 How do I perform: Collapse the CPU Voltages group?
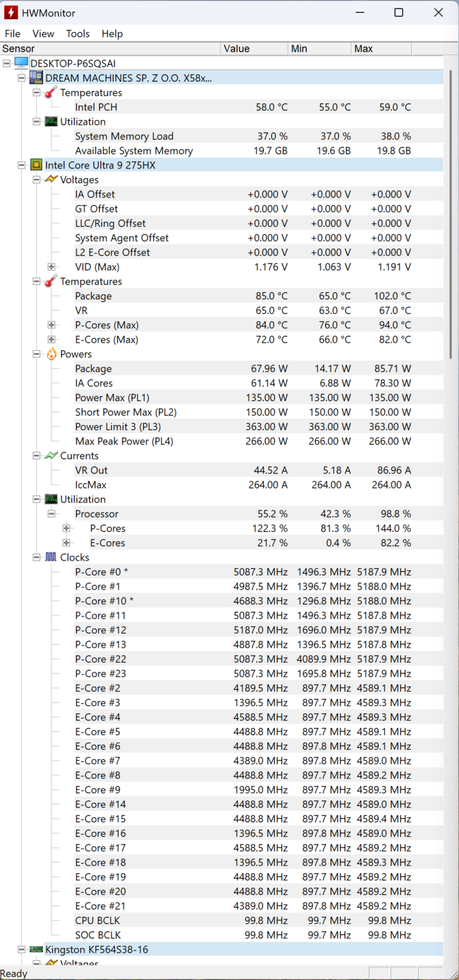coord(37,180)
